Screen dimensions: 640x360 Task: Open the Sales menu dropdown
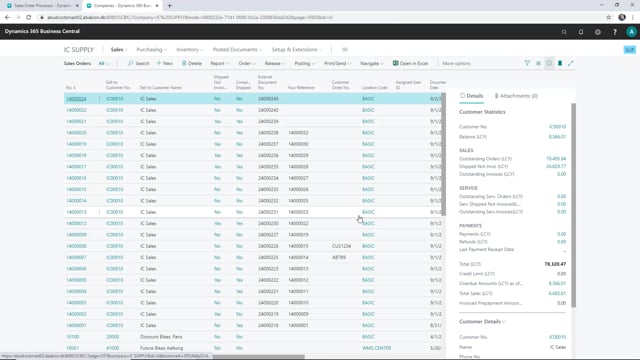coord(119,49)
